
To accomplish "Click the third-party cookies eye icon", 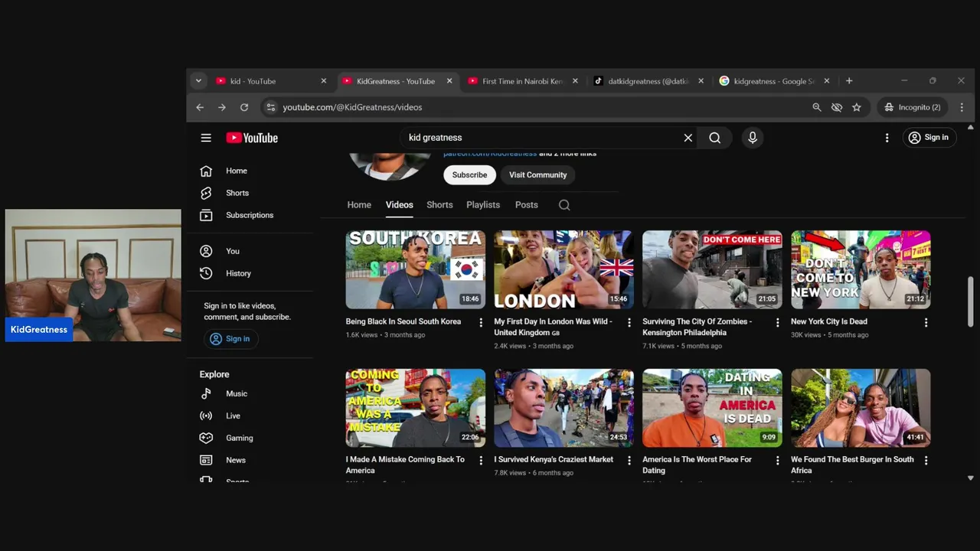I will [x=837, y=107].
